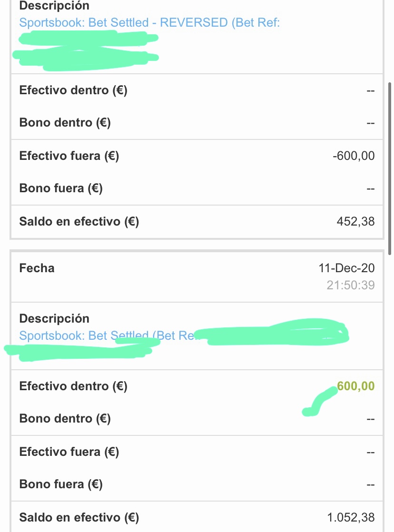Viewport: 394px width, 532px height.
Task: Click Efectivo dentro label beside green 600,00
Action: click(73, 386)
